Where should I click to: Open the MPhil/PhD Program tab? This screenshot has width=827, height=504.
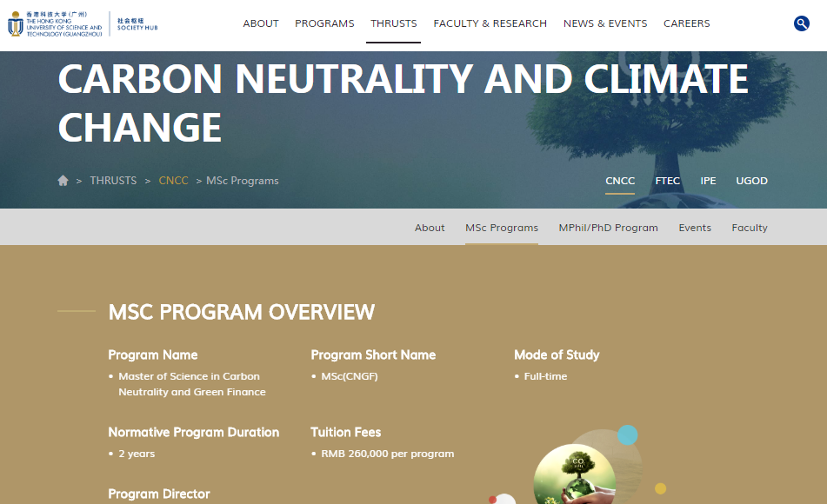pyautogui.click(x=608, y=228)
